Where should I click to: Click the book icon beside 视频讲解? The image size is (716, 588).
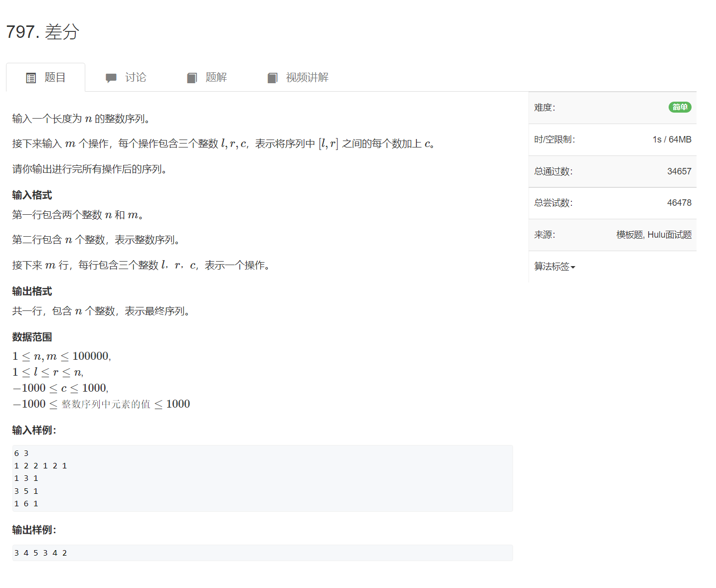point(272,78)
